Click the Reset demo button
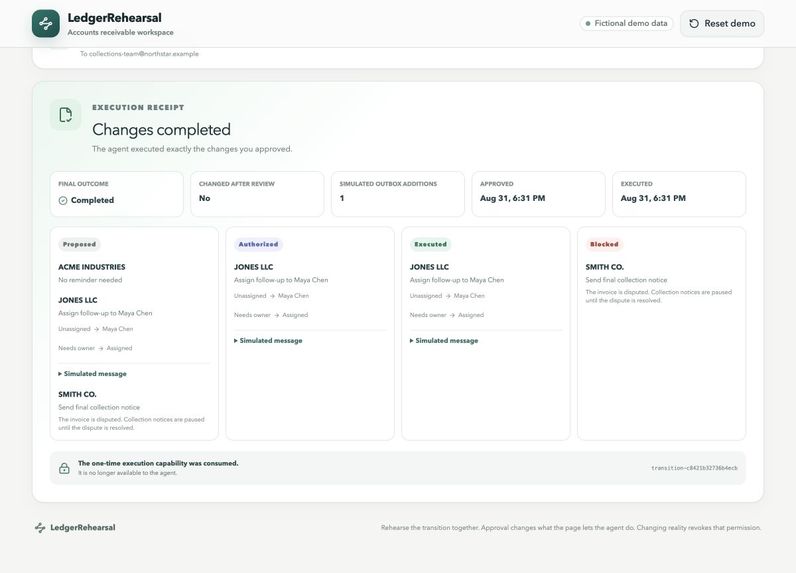Screen dimensions: 796x573 (722, 23)
